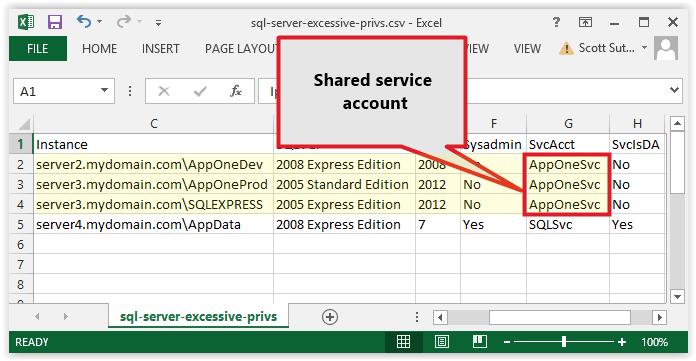Select the sql-server-excessive-privs sheet tab
The width and height of the screenshot is (696, 361).
(198, 317)
